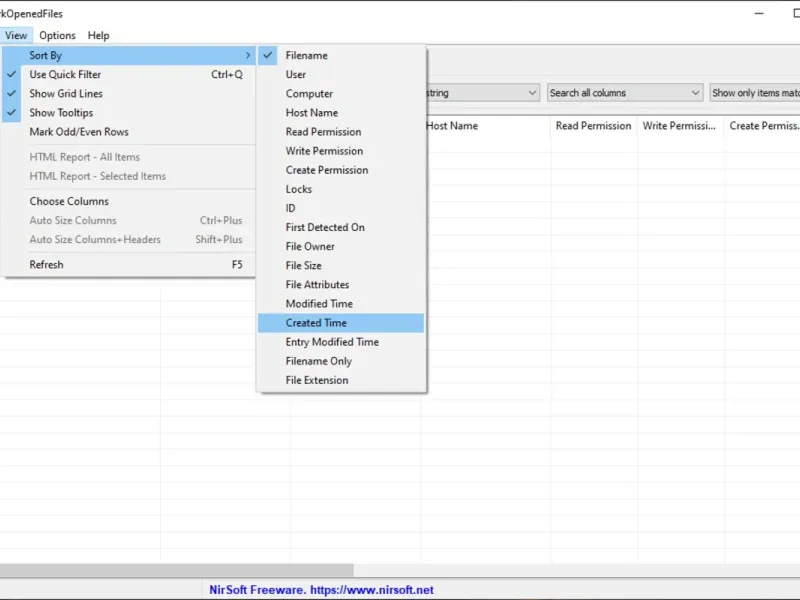Toggle Show Tooltips option

129,113
